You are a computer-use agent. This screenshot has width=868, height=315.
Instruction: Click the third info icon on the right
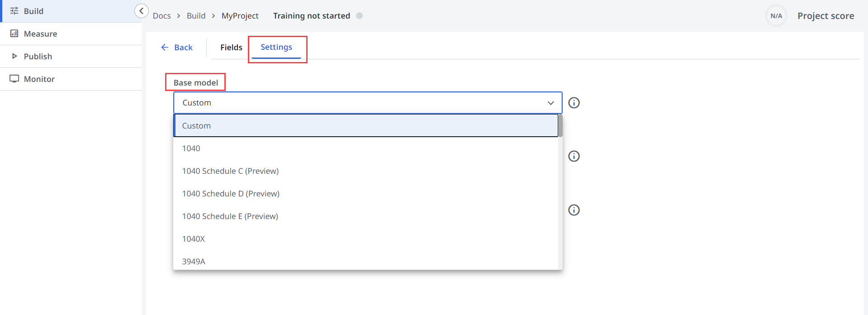pyautogui.click(x=574, y=210)
